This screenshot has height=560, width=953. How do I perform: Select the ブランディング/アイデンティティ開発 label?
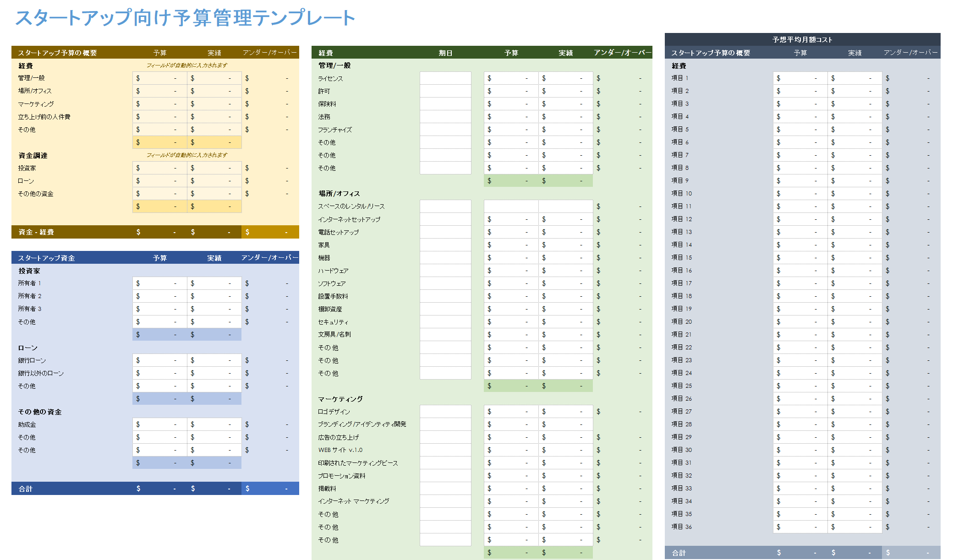[x=362, y=424]
